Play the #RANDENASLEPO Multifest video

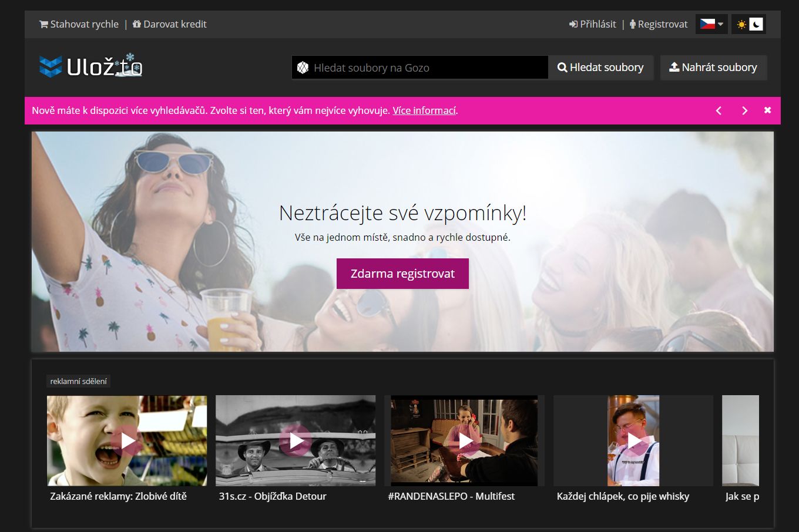click(464, 440)
